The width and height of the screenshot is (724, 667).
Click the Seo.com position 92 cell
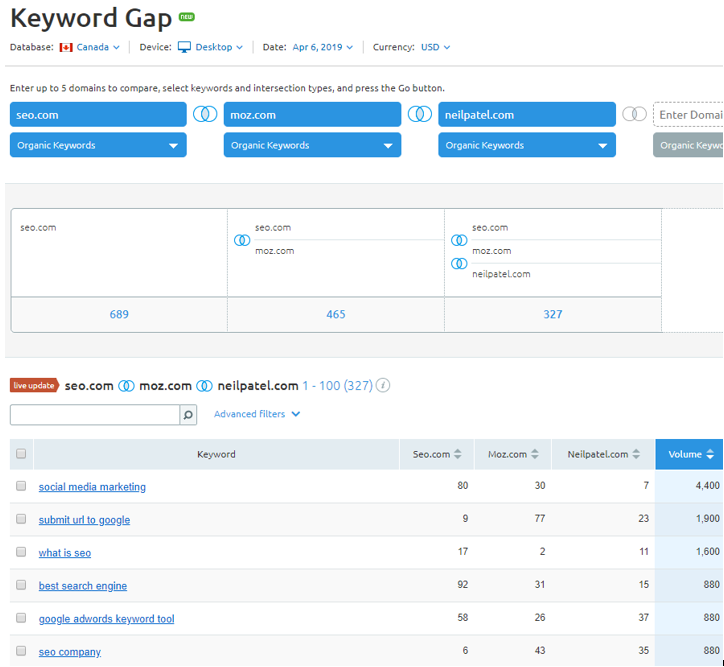point(463,585)
